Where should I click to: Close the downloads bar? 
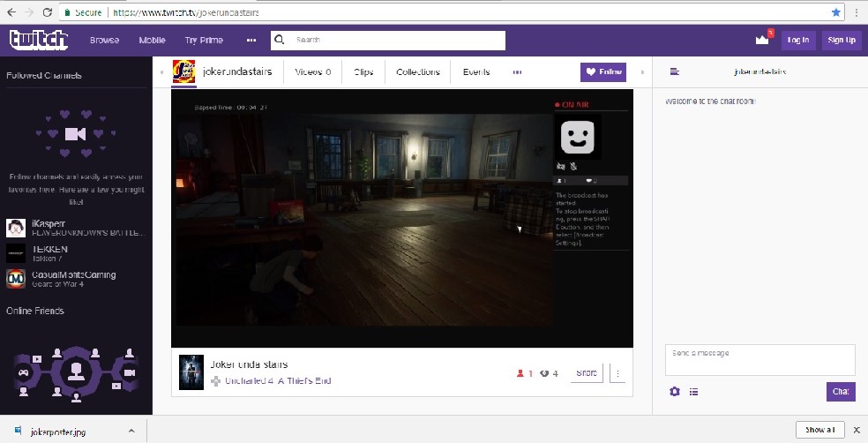click(857, 430)
